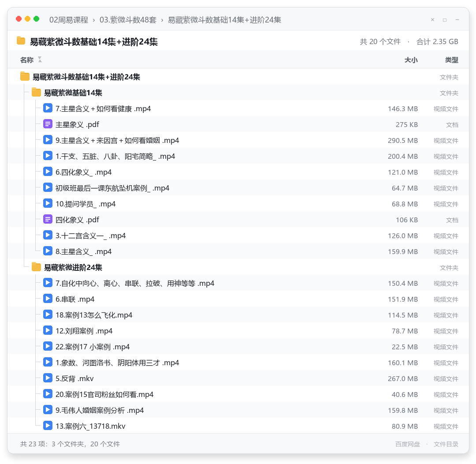The height and width of the screenshot is (464, 476).
Task: Click 易藏紫微斗数基础14集+进阶24集 breadcrumb
Action: (224, 20)
